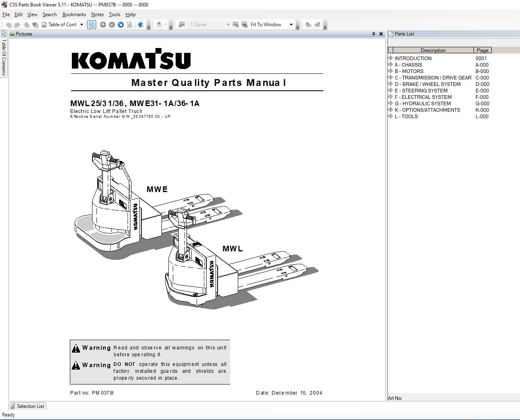Open the View menu
The image size is (520, 420).
(x=32, y=15)
